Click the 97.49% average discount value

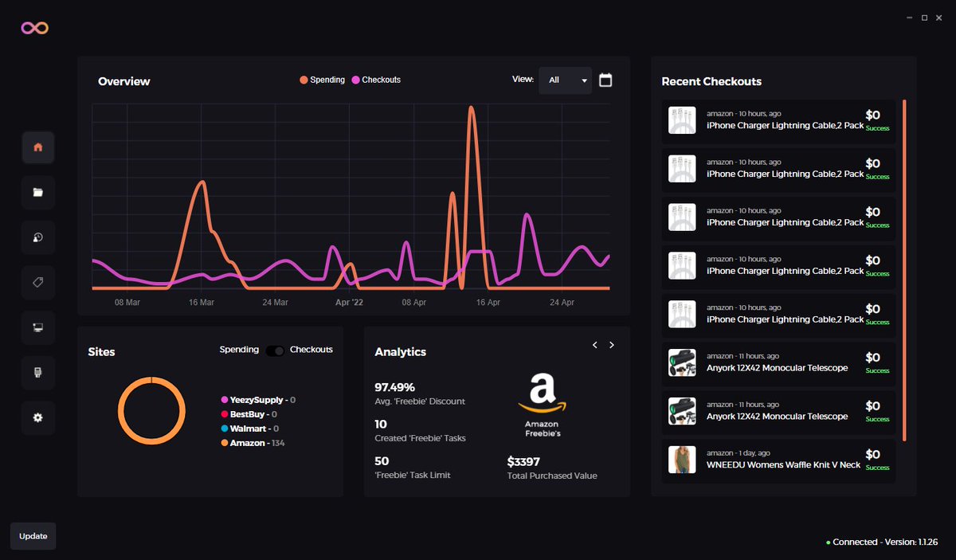coord(395,387)
